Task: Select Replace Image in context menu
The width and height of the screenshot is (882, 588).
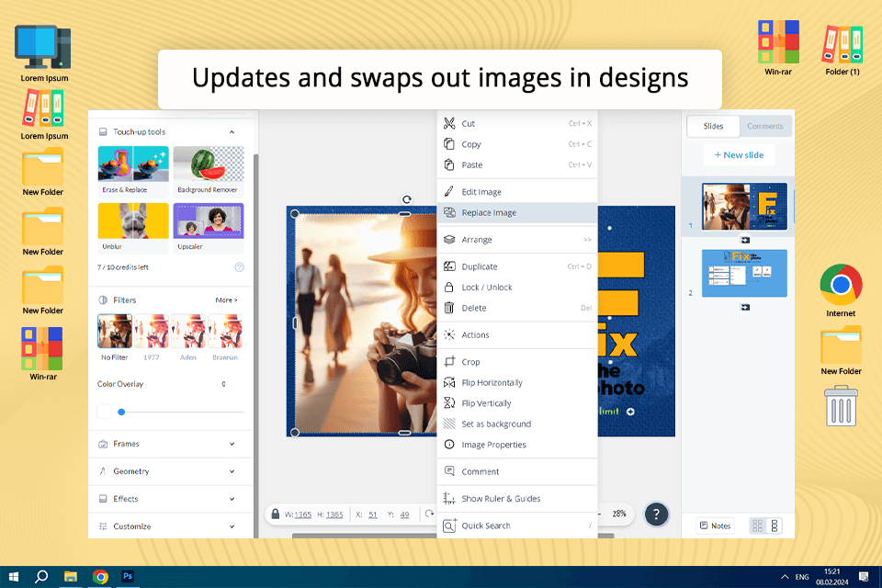Action: [x=517, y=213]
